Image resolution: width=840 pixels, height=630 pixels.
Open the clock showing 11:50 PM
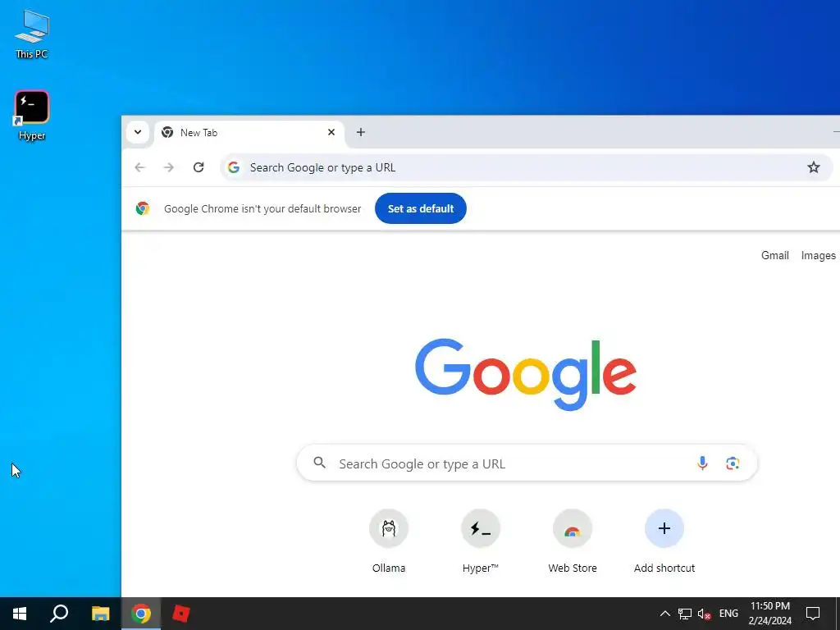(x=769, y=614)
